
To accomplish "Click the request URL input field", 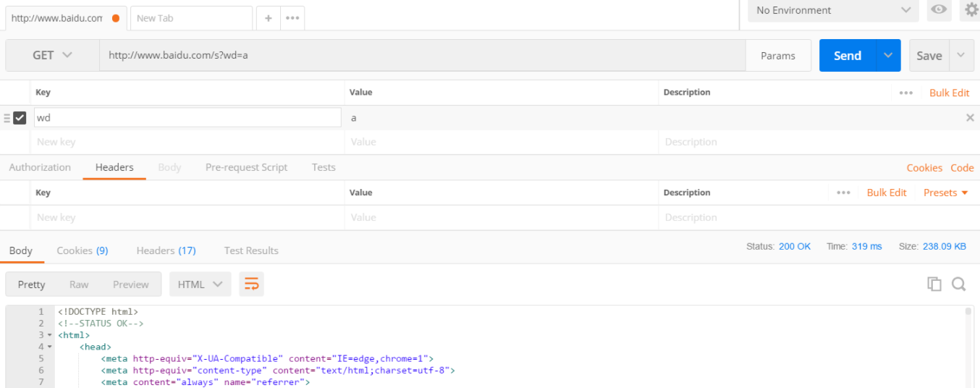I will pos(420,56).
